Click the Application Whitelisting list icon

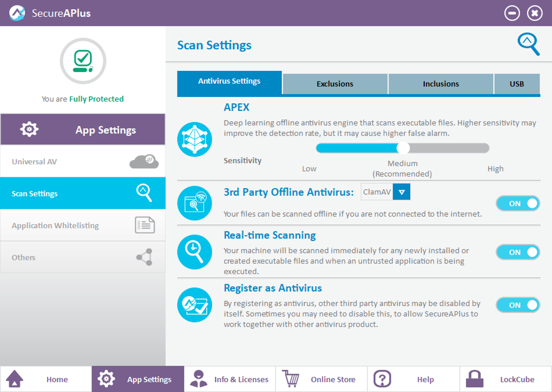145,225
